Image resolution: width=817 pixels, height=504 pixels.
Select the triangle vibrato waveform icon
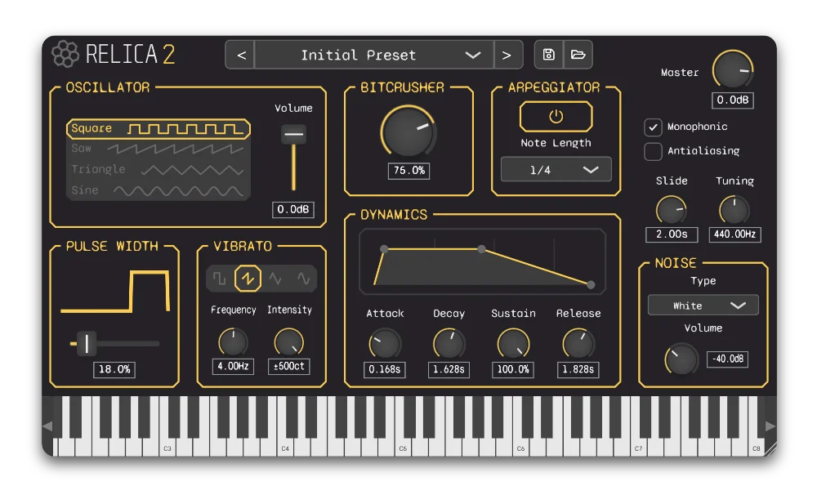275,278
